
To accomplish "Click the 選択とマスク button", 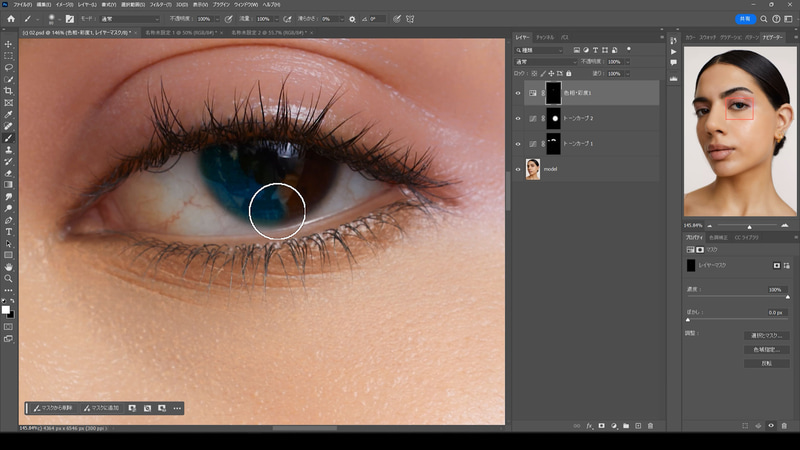I will pyautogui.click(x=767, y=335).
